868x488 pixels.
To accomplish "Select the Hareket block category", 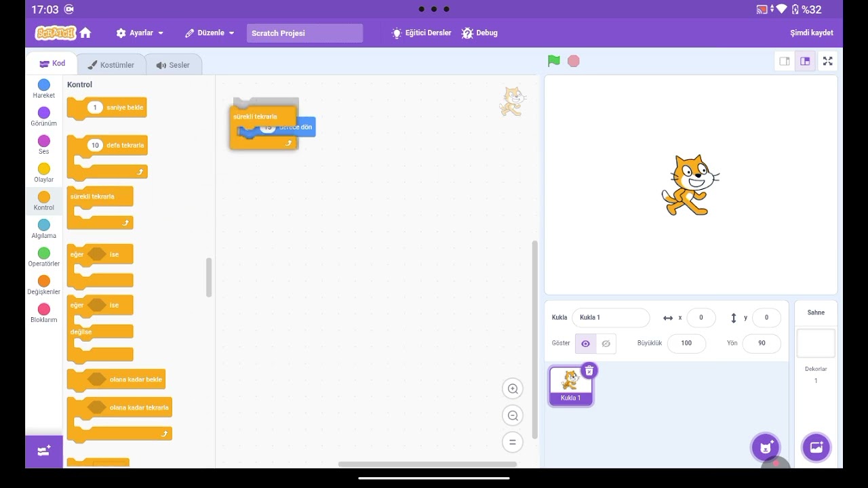I will pos(44,89).
